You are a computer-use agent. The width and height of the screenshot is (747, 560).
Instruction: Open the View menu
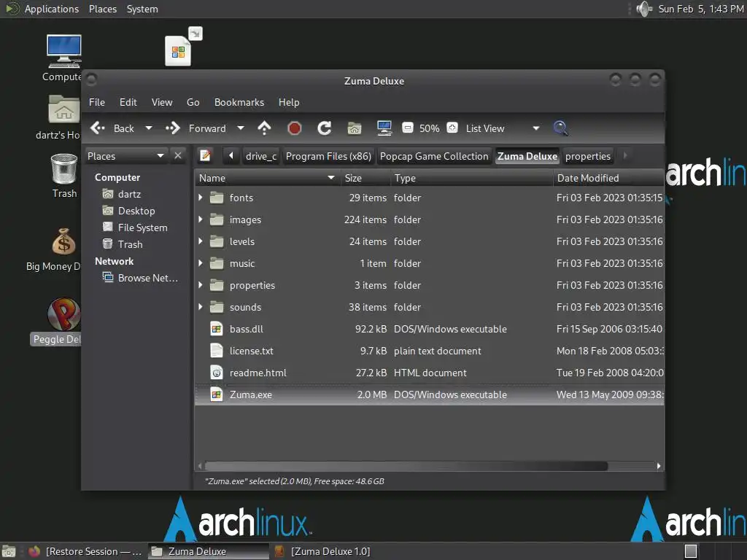point(162,102)
